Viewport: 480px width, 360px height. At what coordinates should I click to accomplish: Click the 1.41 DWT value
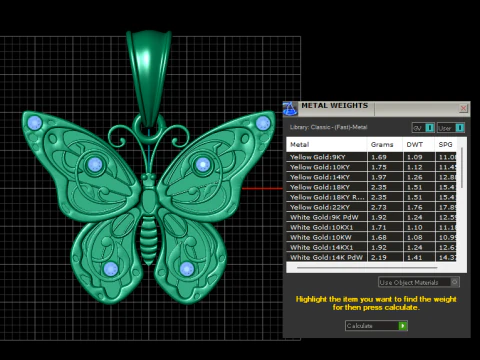415,257
